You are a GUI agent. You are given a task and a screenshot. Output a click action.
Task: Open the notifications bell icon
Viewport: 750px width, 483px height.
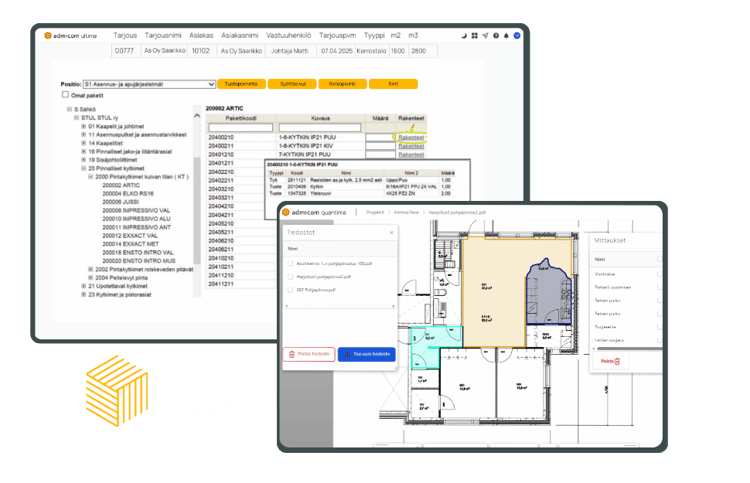coord(506,35)
